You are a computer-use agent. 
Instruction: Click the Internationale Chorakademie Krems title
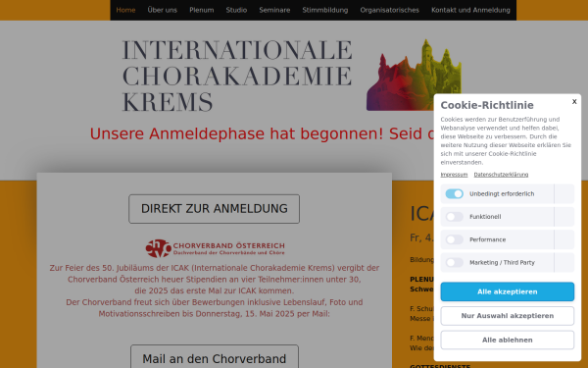[x=237, y=76]
